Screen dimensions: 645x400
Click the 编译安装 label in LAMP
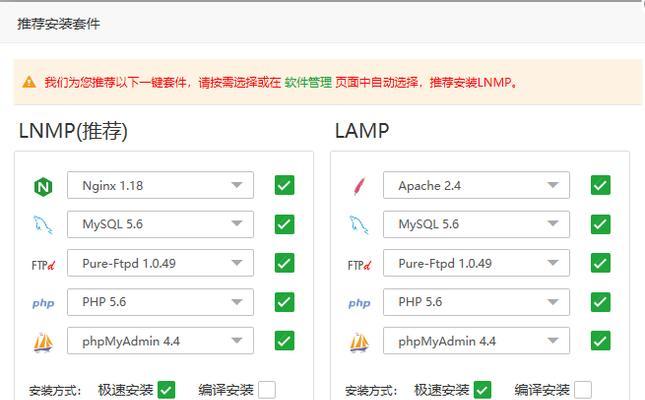point(542,390)
